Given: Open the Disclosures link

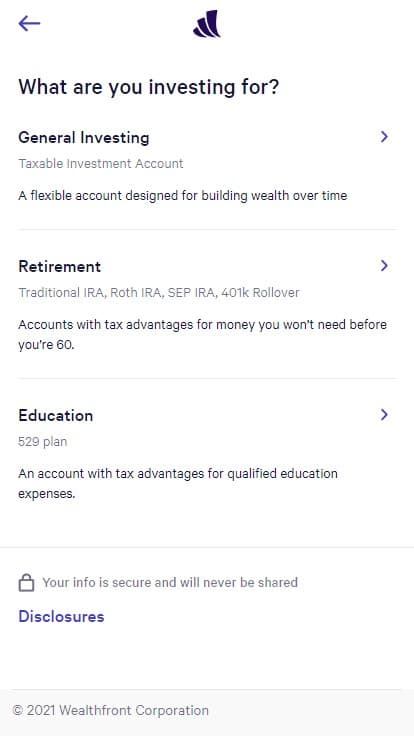Looking at the screenshot, I should [61, 616].
